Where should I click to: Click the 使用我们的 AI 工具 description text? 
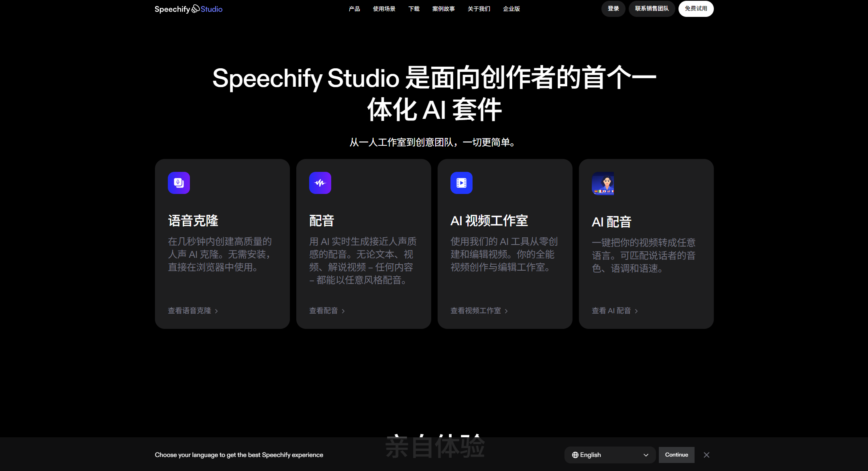click(x=504, y=254)
